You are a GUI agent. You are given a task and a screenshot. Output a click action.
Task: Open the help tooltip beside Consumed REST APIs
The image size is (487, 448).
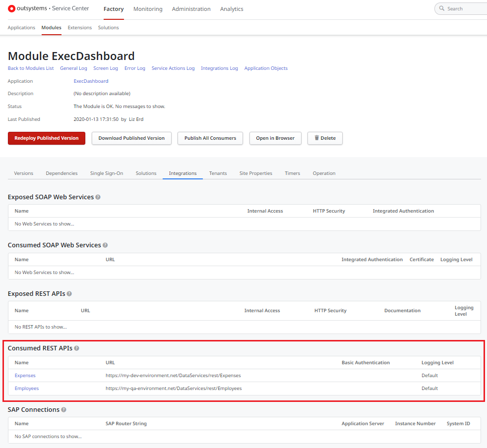point(76,348)
